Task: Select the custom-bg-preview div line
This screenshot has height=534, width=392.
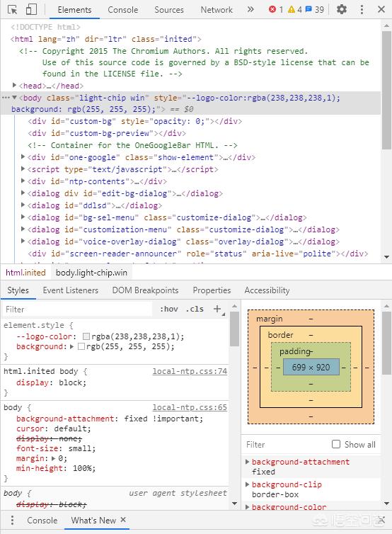Action: click(107, 133)
